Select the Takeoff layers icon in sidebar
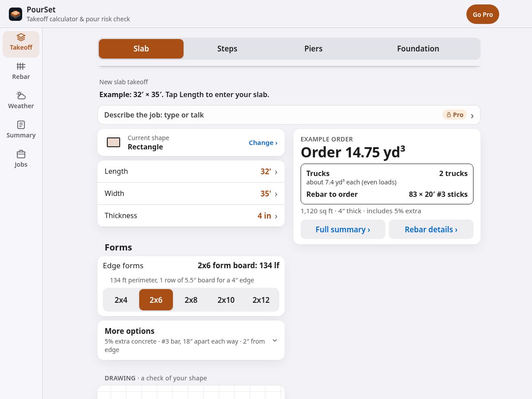Viewport: 532px width, 399px height. pos(21,37)
